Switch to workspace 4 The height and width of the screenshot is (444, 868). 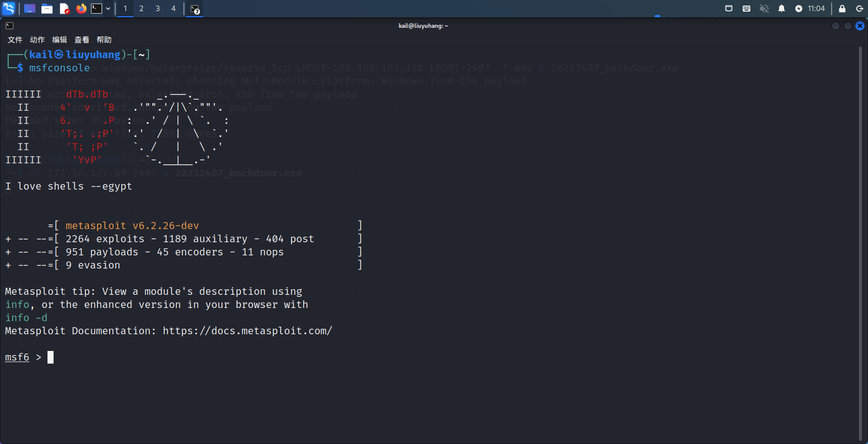[173, 9]
